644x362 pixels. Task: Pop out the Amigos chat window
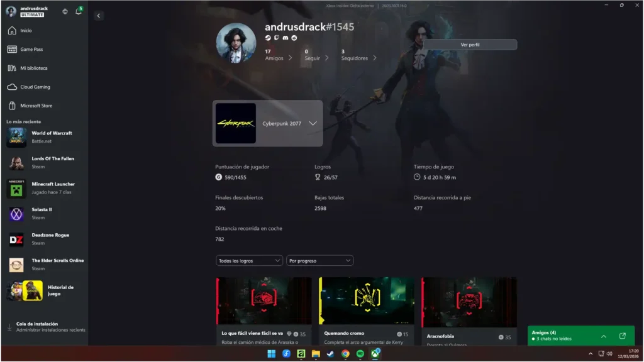[622, 336]
